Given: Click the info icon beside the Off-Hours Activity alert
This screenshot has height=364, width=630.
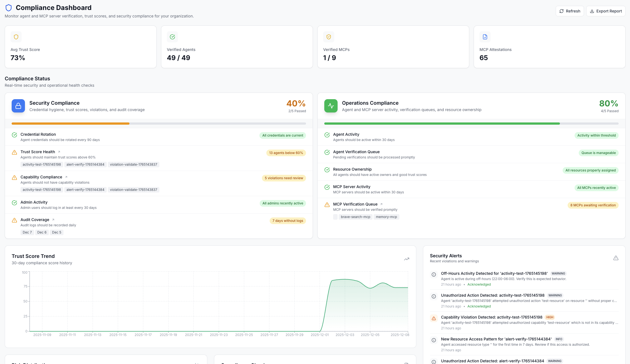Looking at the screenshot, I should [434, 274].
